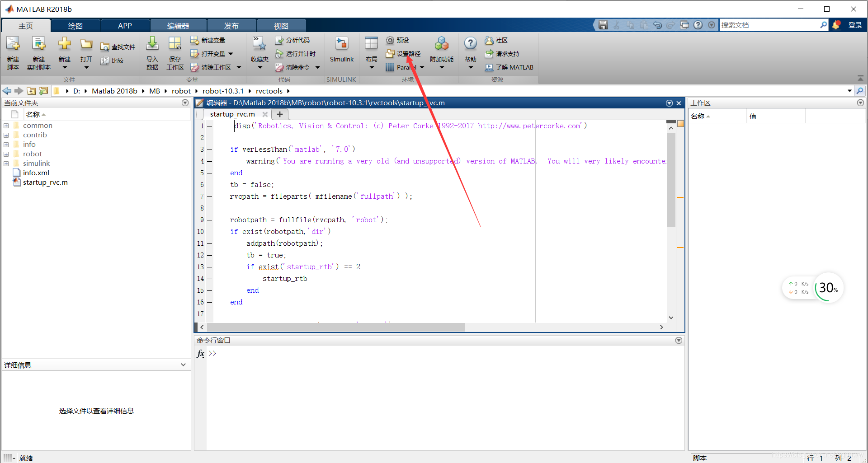Click 新建变量 (New Variable)
This screenshot has width=868, height=463.
[x=208, y=40]
